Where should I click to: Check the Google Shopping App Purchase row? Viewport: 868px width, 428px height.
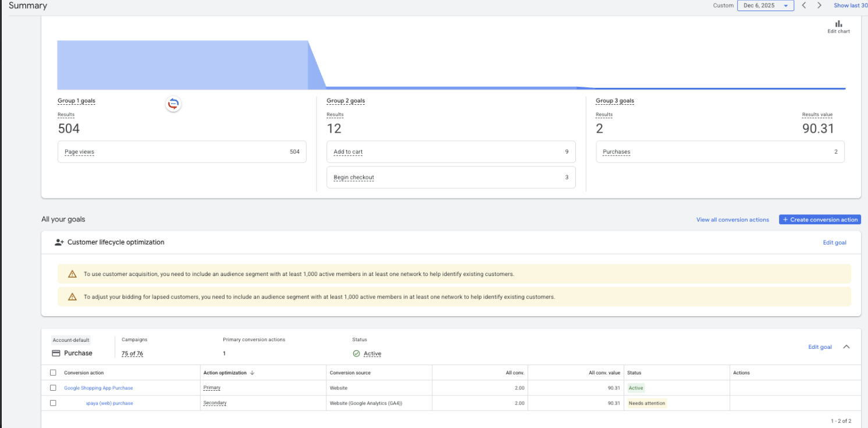coord(53,388)
